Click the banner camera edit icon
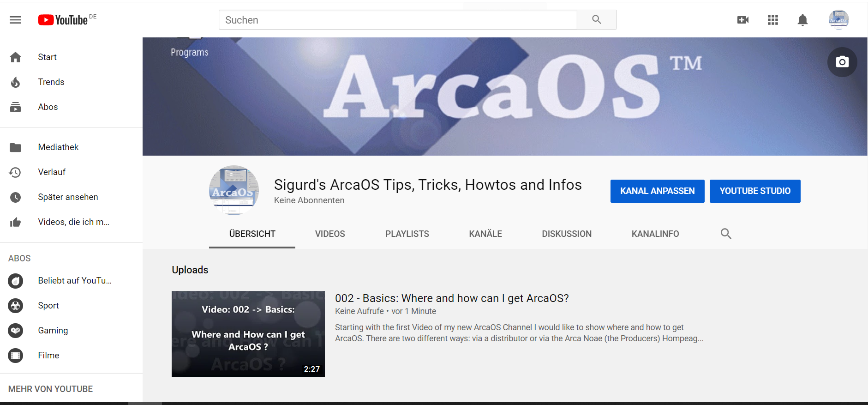The image size is (868, 405). click(x=842, y=62)
